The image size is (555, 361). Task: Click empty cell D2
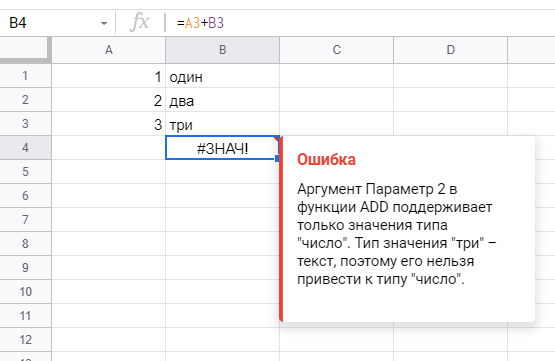point(451,100)
